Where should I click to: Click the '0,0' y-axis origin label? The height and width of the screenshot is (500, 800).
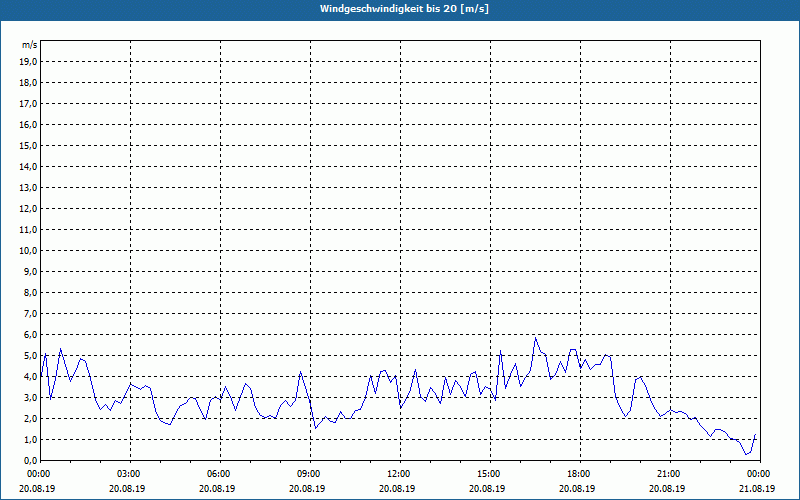click(x=31, y=460)
